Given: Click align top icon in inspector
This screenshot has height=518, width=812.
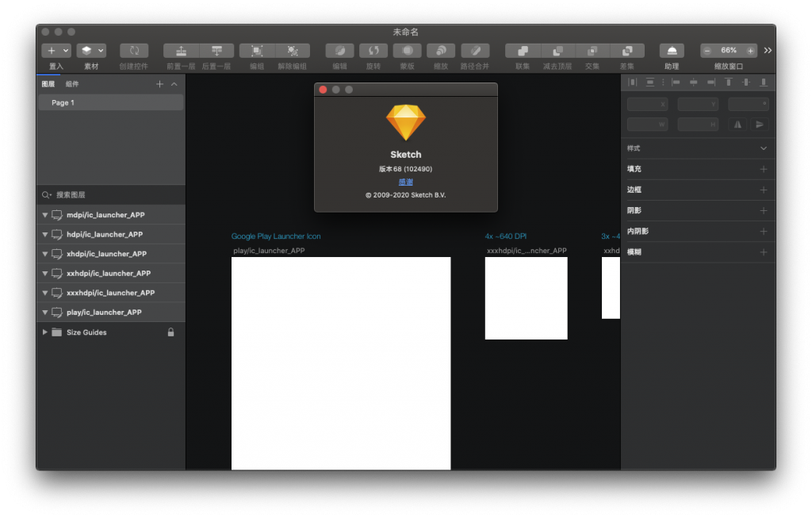Looking at the screenshot, I should 729,82.
